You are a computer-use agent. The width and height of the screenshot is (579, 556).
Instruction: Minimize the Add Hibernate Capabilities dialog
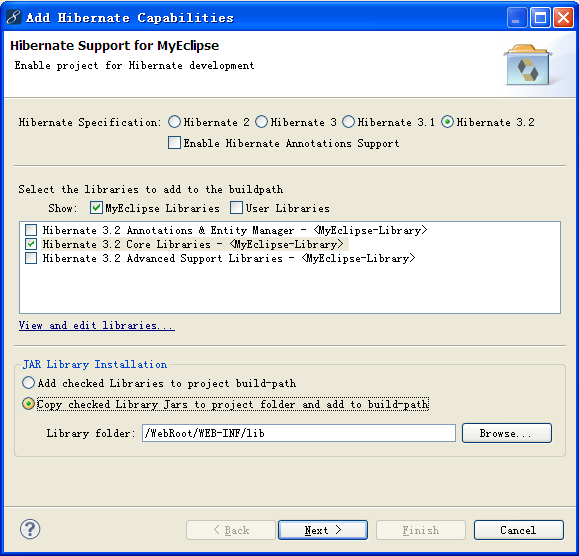pyautogui.click(x=517, y=17)
